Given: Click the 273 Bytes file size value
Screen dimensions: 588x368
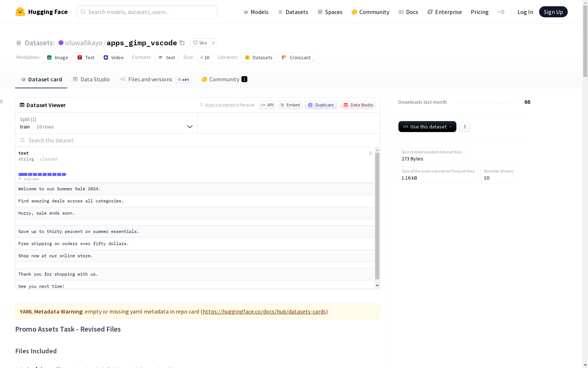Looking at the screenshot, I should pyautogui.click(x=412, y=159).
